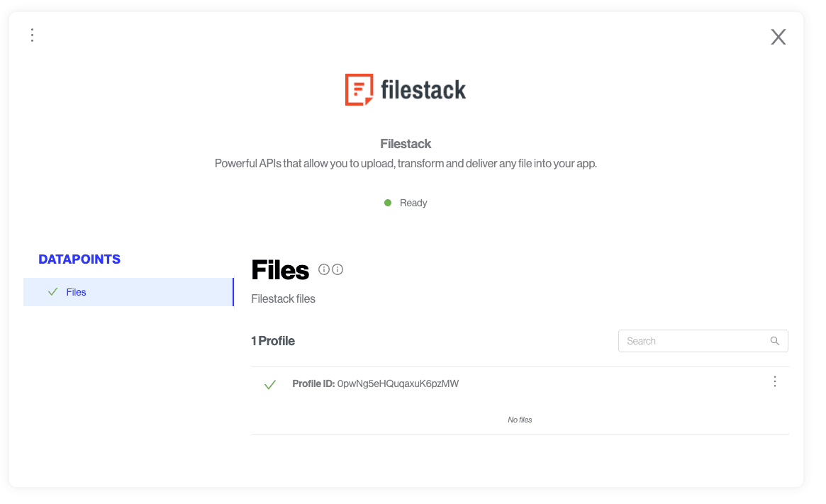The image size is (826, 504).
Task: Click the first info icon beside Files heading
Action: click(324, 269)
